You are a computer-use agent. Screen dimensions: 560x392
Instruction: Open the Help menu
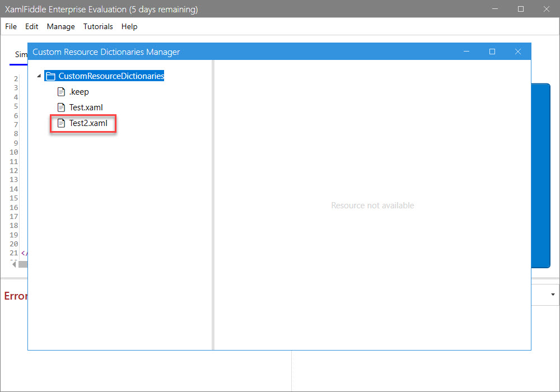point(129,26)
